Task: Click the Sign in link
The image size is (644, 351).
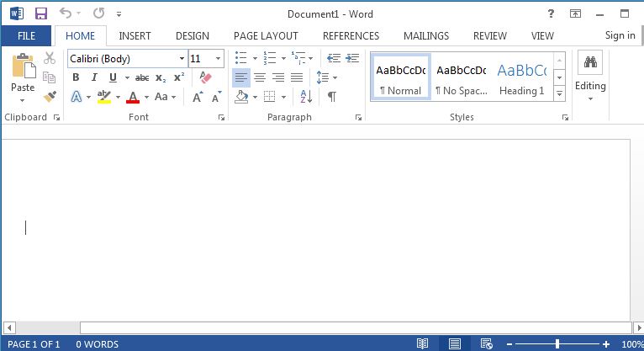Action: pos(620,35)
